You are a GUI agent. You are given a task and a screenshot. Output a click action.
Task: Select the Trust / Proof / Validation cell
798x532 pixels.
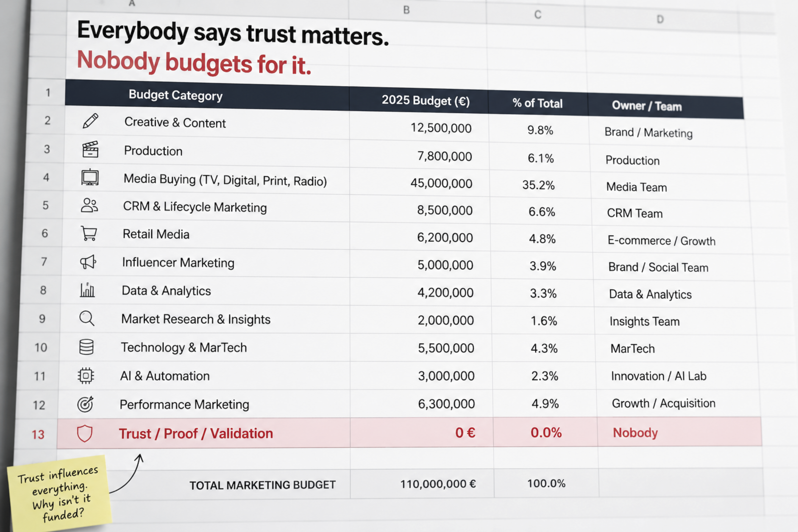(x=203, y=433)
